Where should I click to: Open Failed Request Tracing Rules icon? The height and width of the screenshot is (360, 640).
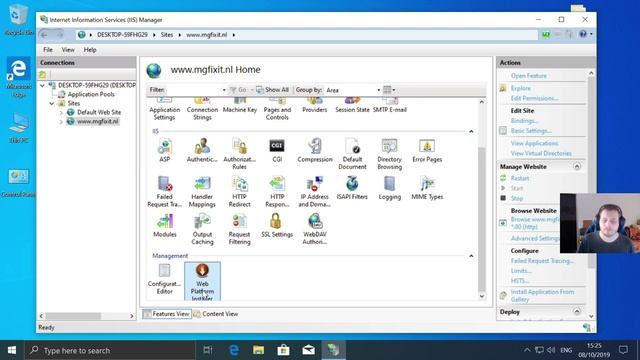click(164, 191)
